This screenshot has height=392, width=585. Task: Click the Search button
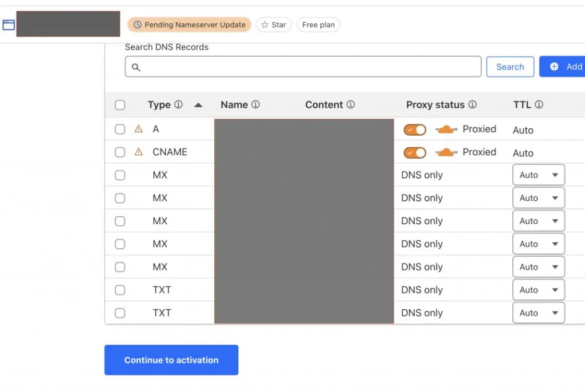510,67
